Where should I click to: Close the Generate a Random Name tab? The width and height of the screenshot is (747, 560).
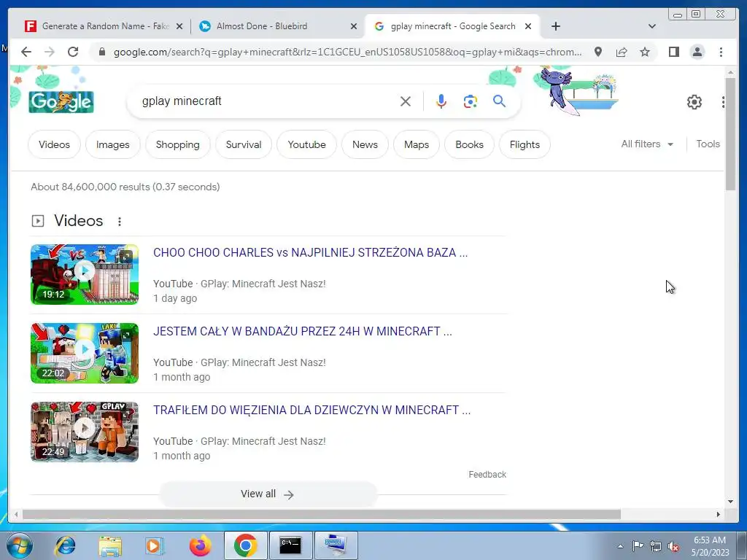pyautogui.click(x=179, y=26)
